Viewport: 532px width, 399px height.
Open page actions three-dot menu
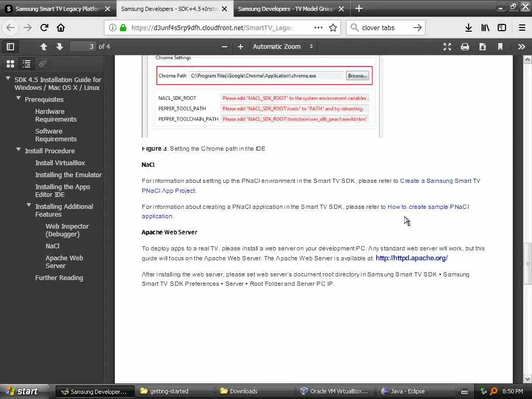pyautogui.click(x=318, y=28)
